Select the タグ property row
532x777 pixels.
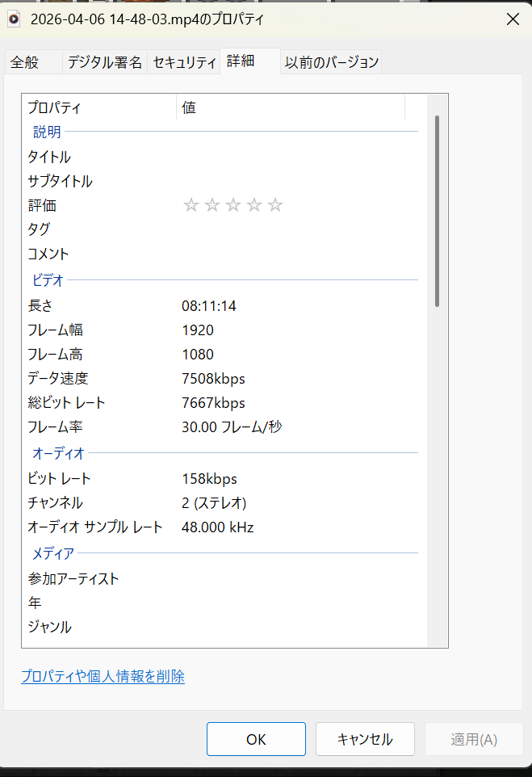(224, 229)
